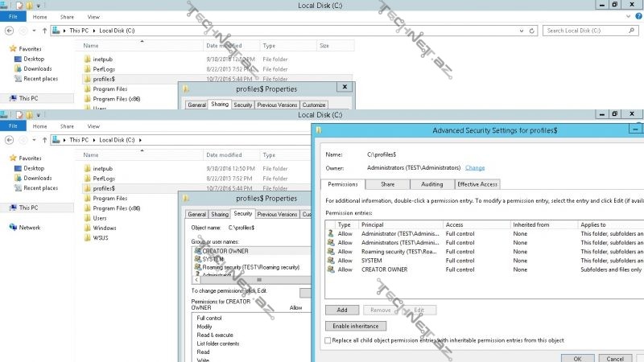Open the Effective Access tab
This screenshot has width=644, height=362.
pyautogui.click(x=477, y=184)
